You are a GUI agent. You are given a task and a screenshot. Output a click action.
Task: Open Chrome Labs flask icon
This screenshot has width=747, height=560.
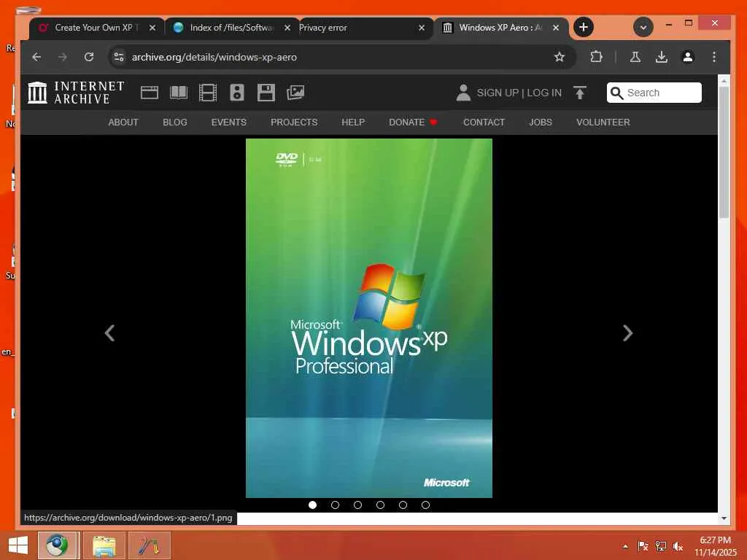pos(635,57)
